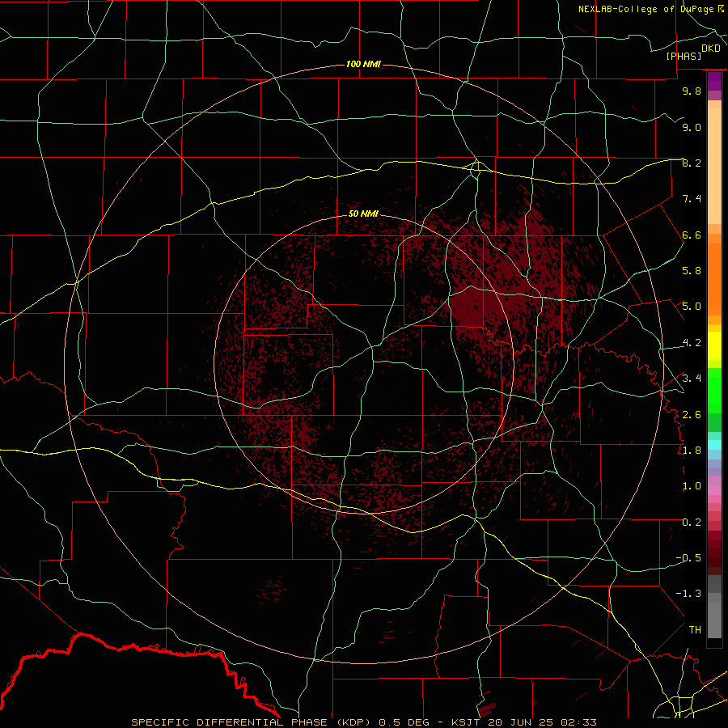Click the NEXLAB-College of DuPage label
728x728 pixels.
(x=648, y=9)
